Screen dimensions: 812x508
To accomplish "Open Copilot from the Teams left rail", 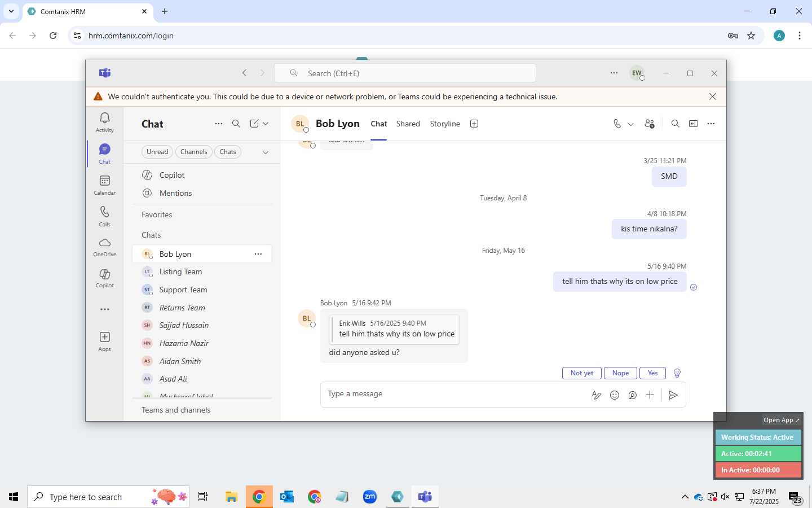I will pyautogui.click(x=104, y=278).
